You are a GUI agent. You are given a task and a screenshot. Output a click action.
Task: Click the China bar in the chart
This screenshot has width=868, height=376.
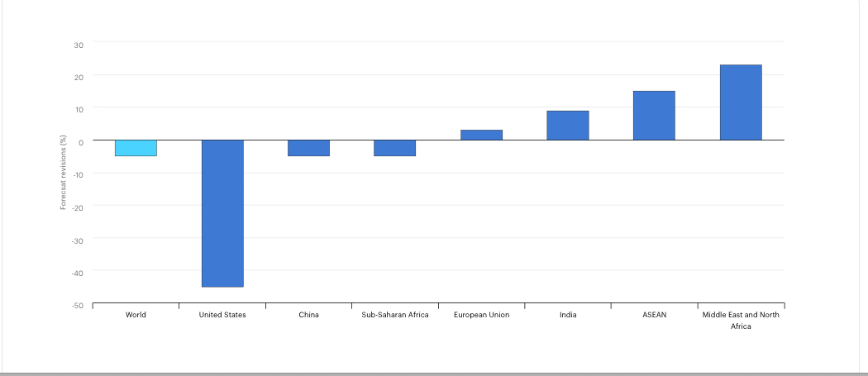pos(308,148)
